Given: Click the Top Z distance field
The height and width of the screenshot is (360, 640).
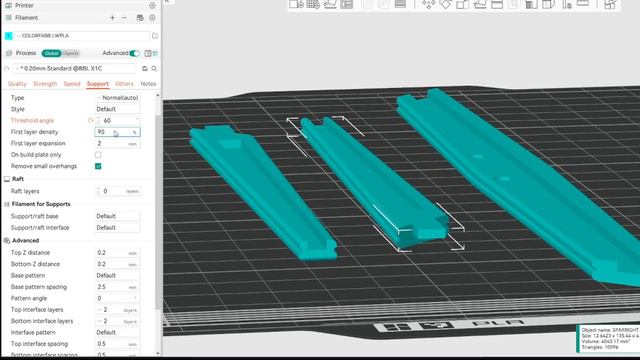Looking at the screenshot, I should [118, 253].
